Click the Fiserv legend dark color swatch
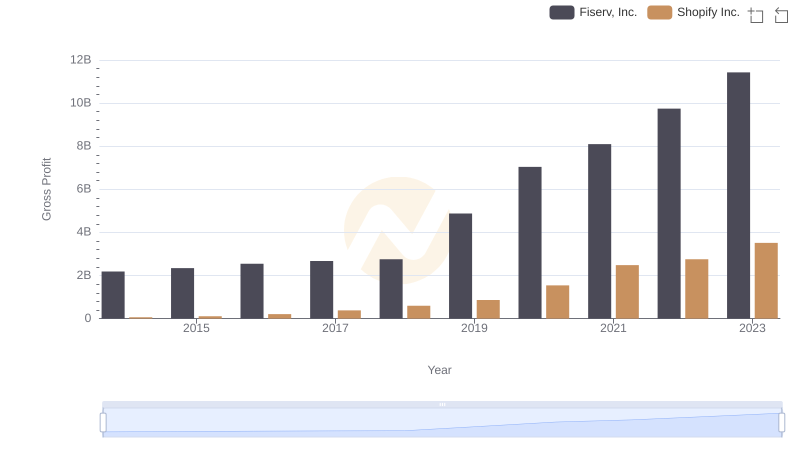This screenshot has height=461, width=800. (562, 12)
